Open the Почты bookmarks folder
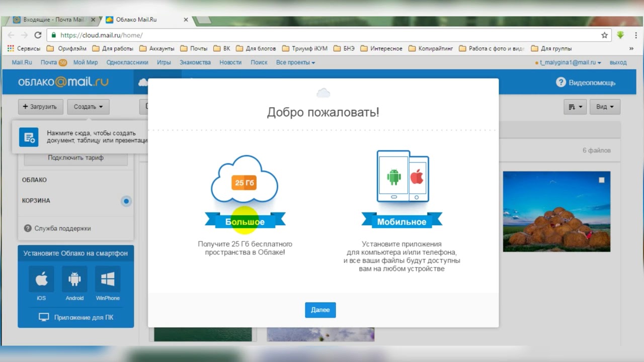The height and width of the screenshot is (362, 644). 194,49
